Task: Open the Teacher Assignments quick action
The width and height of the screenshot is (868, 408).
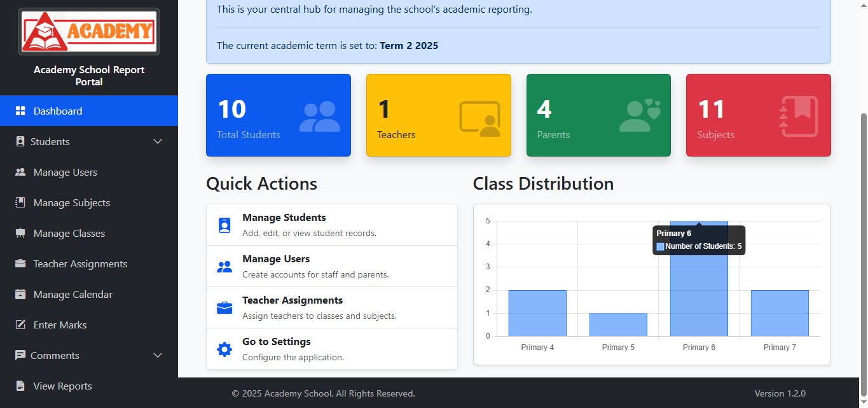Action: click(x=331, y=307)
